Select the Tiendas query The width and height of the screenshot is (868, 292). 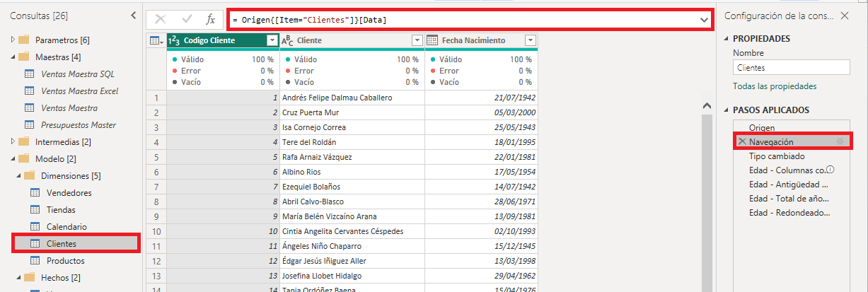pos(61,209)
